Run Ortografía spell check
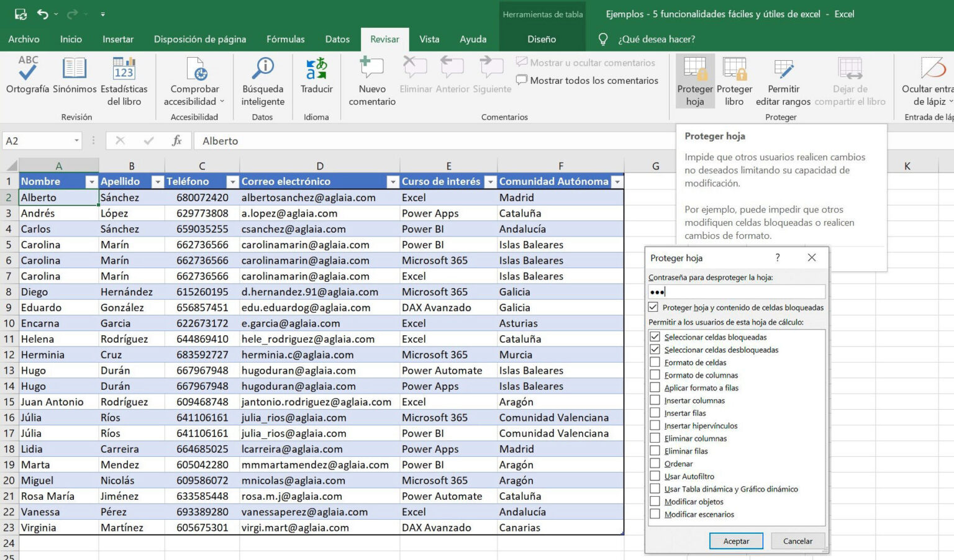 [x=26, y=78]
